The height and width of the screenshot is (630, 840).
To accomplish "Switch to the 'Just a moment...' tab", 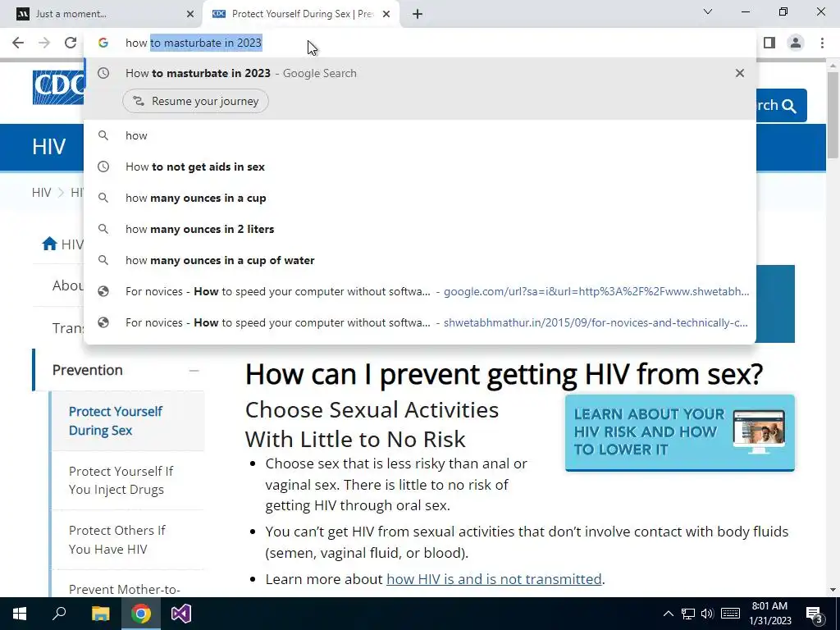I will (x=102, y=14).
